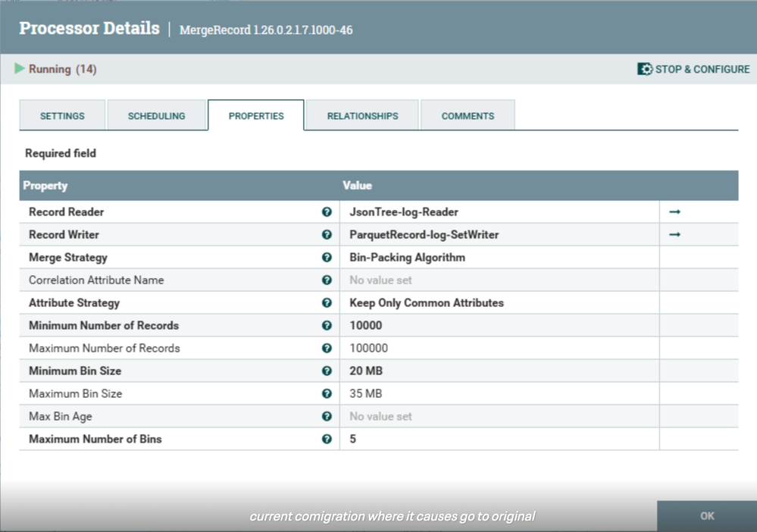Click help icon next to Record Reader
The width and height of the screenshot is (757, 532).
327,212
